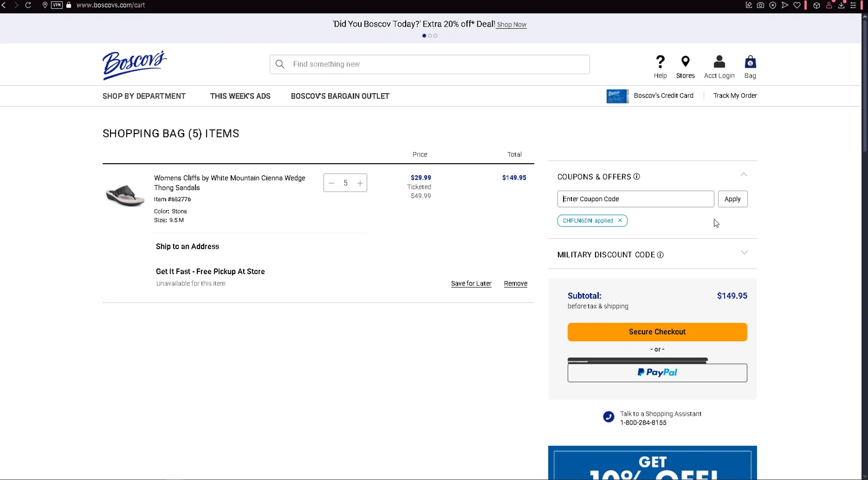Click the Get 10% Off promo banner
The width and height of the screenshot is (868, 480).
[x=652, y=463]
